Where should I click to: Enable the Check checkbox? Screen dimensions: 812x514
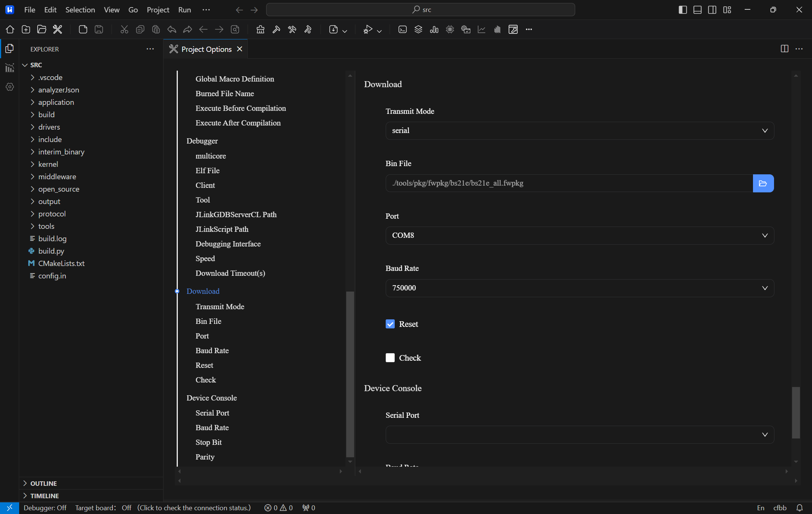pos(390,358)
